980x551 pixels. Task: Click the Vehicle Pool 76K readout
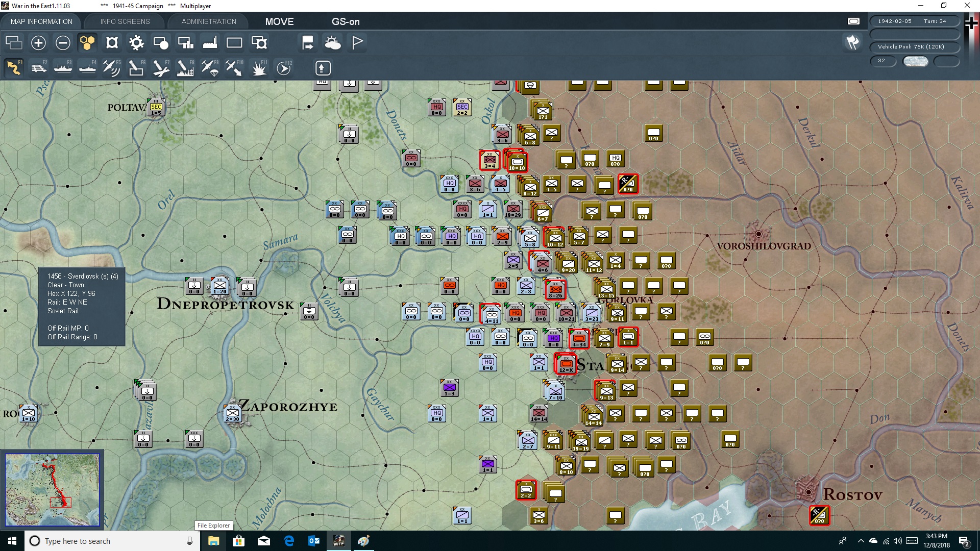915,47
